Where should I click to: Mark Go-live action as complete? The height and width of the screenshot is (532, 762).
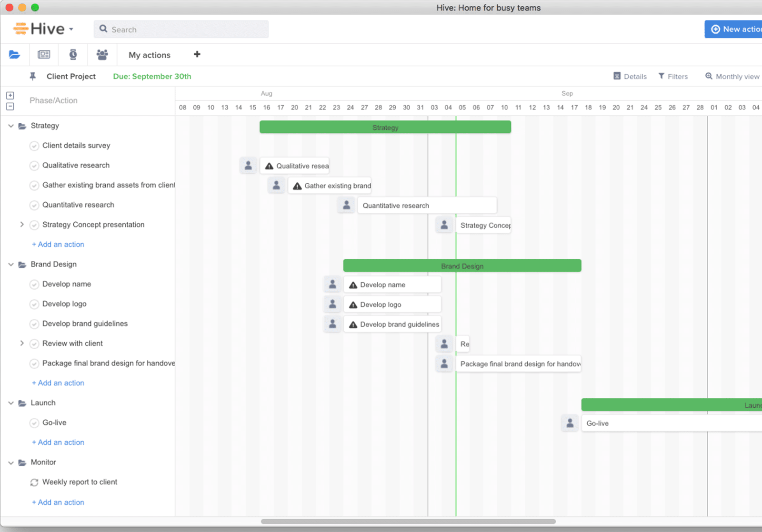click(x=34, y=423)
